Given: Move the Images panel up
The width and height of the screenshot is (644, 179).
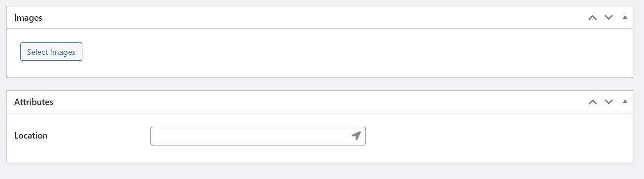Looking at the screenshot, I should click(x=593, y=18).
